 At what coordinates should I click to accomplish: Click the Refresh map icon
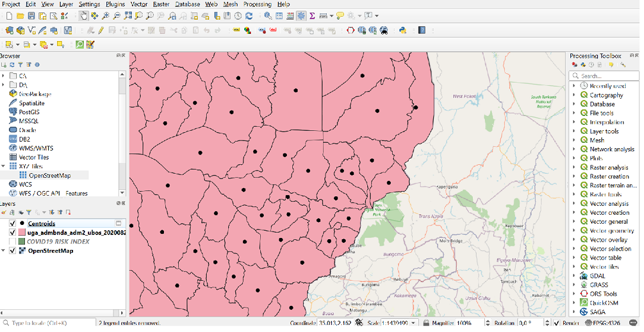point(250,15)
